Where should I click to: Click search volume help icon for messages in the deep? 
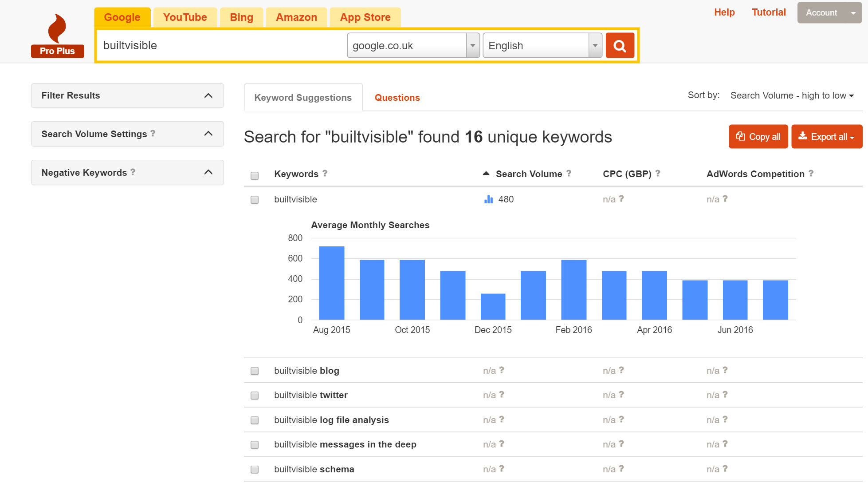pyautogui.click(x=502, y=443)
